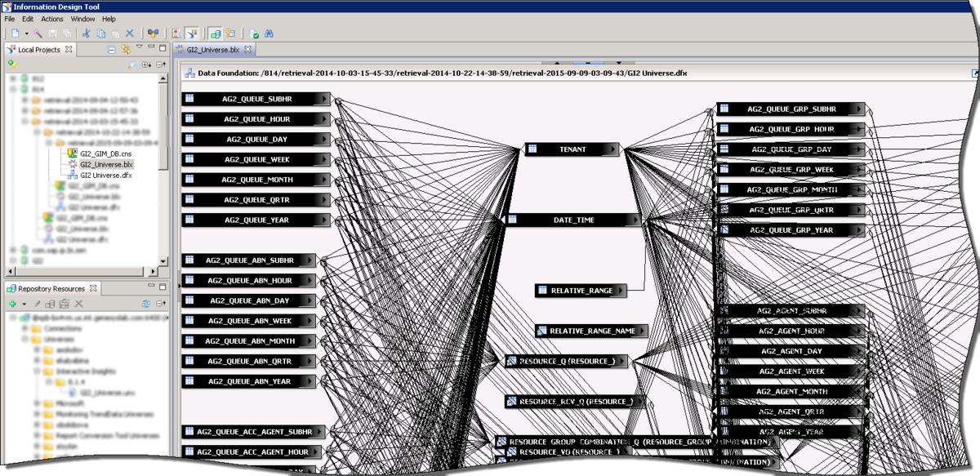Image resolution: width=980 pixels, height=476 pixels.
Task: Click the connections/linked cubes toolbar icon
Action: pos(153,33)
